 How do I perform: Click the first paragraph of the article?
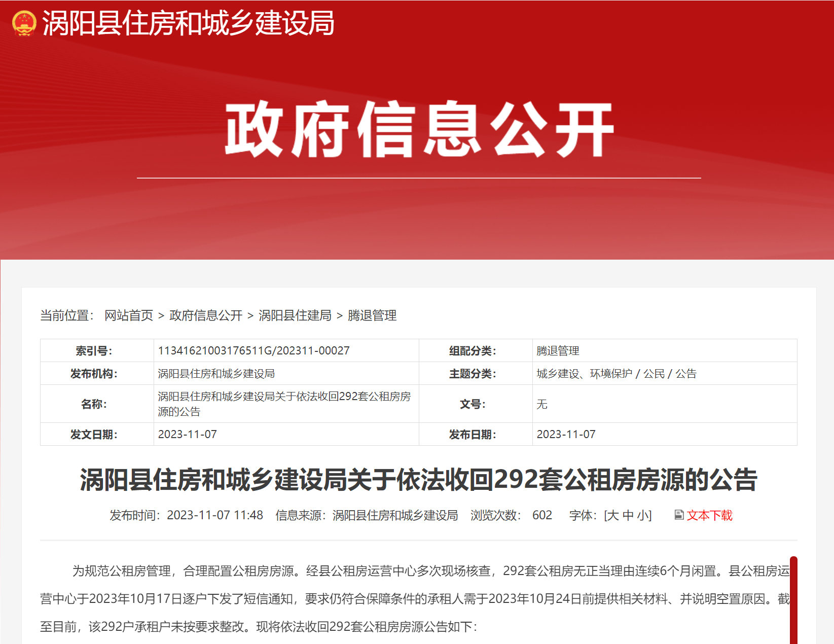pos(415,599)
